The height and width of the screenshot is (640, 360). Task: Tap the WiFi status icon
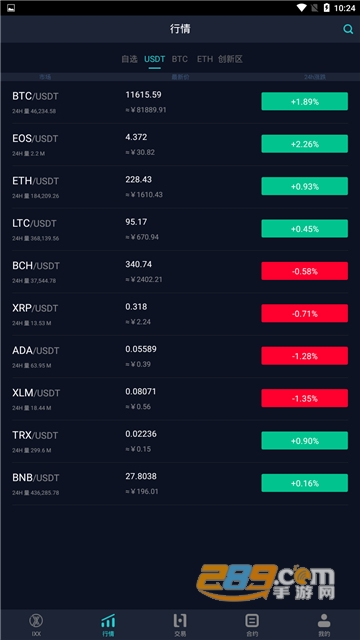coord(302,8)
